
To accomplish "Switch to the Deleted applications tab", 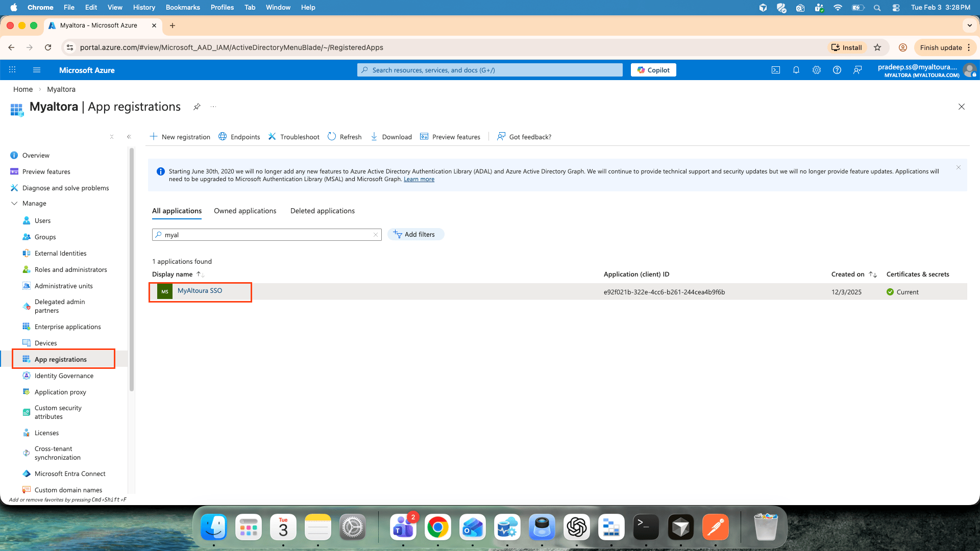I will 323,211.
